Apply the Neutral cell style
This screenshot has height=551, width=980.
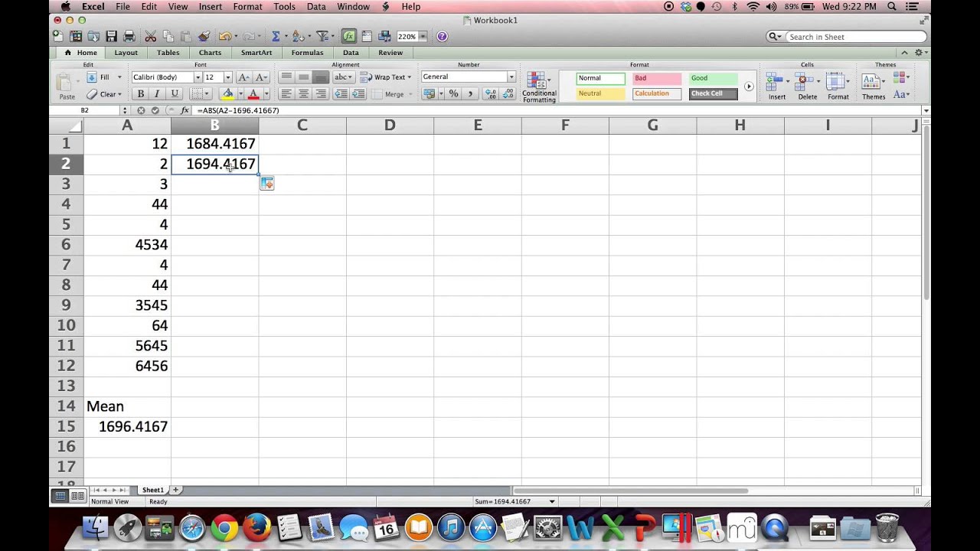click(x=601, y=94)
